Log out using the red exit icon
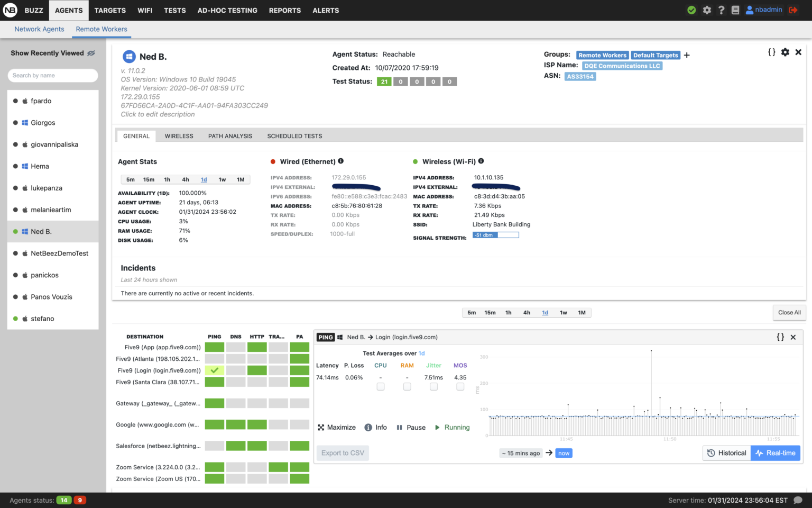 [x=793, y=10]
